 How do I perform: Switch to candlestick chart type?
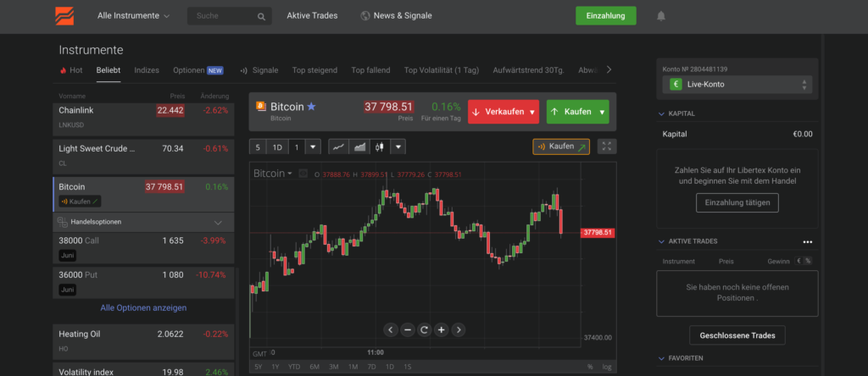[380, 147]
